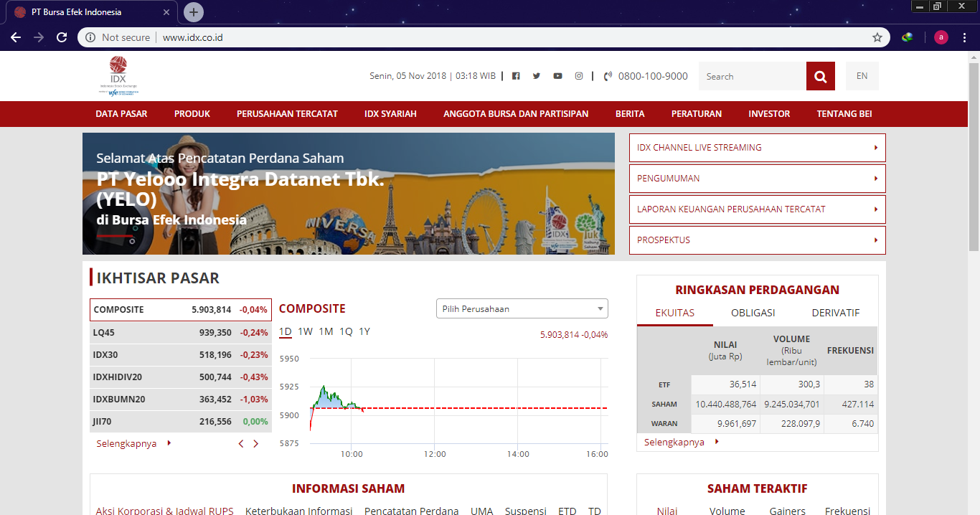
Task: Switch to the Obligasi tab
Action: point(753,313)
